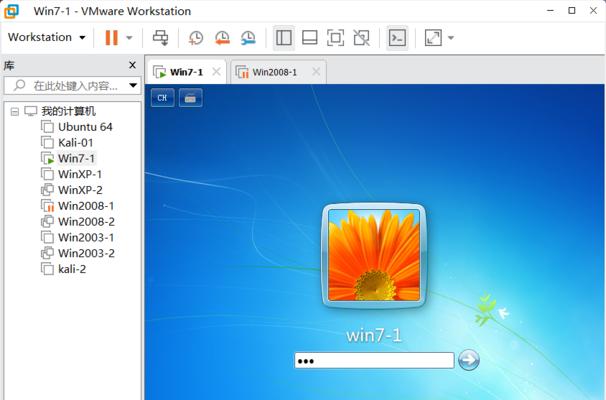Click the stretch guest display icon
The image size is (606, 400).
pos(433,38)
